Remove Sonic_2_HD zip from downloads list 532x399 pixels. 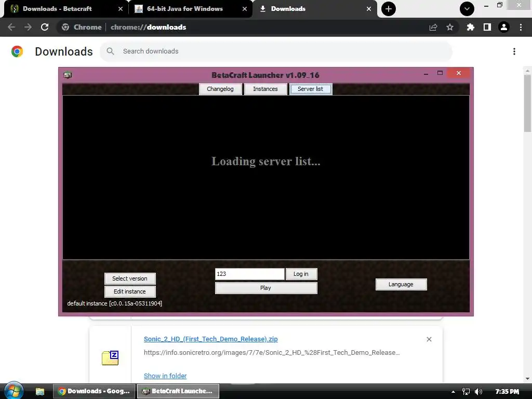pos(429,339)
